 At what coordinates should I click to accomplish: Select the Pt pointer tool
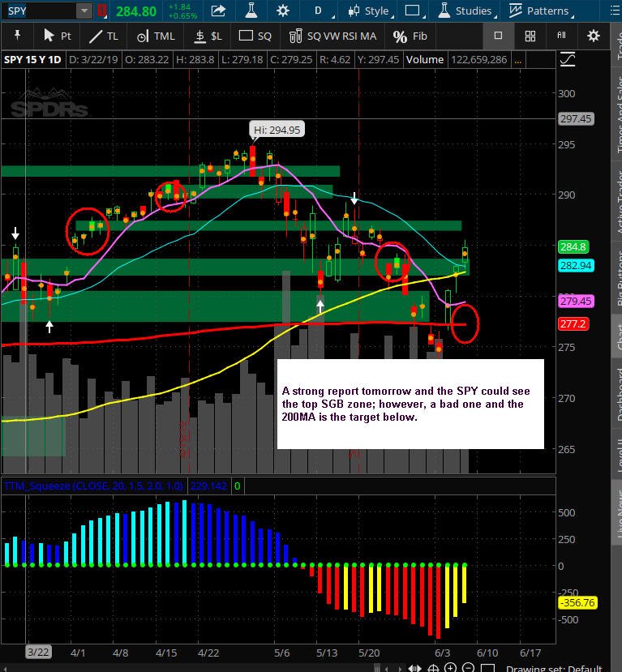coord(58,36)
